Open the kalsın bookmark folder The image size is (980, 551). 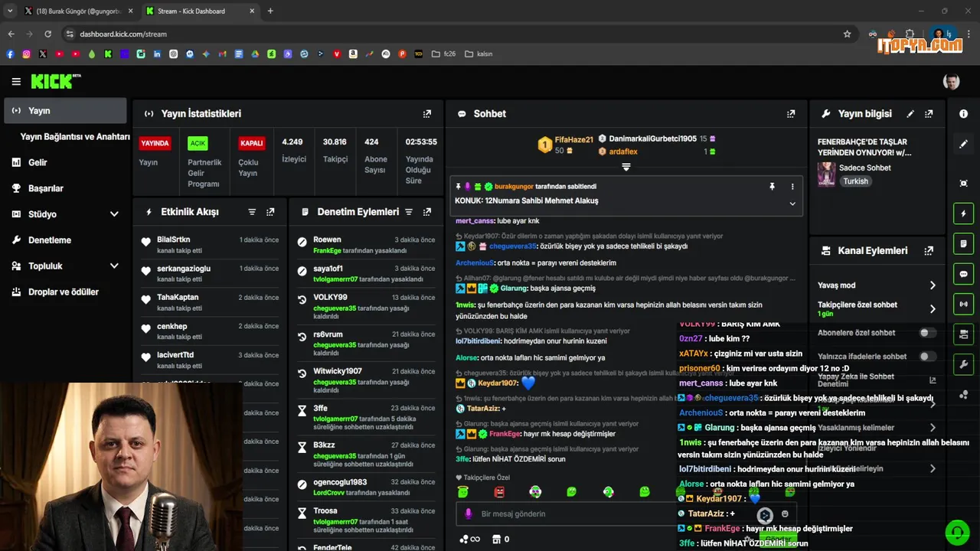click(x=478, y=54)
